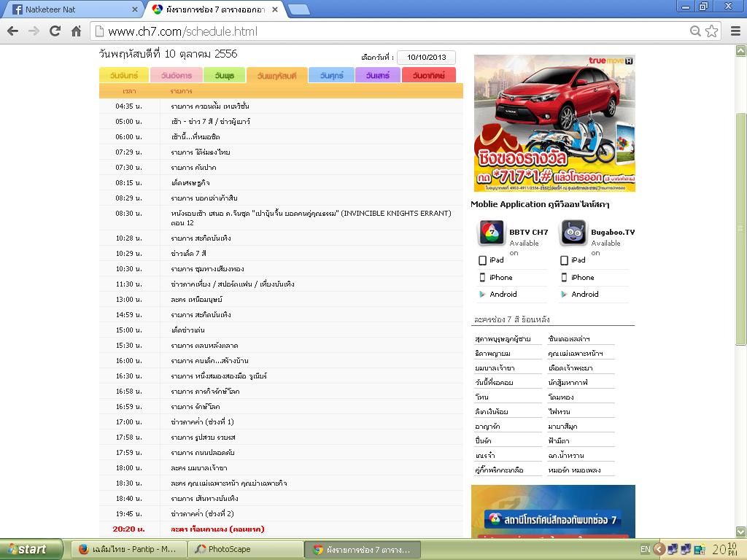The width and height of the screenshot is (747, 560).
Task: Open the ยมบาลเจ้าขา drama link in sidebar
Action: pos(495,368)
